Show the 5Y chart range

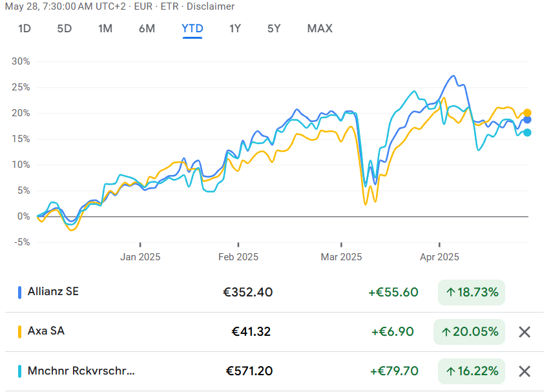(x=274, y=28)
